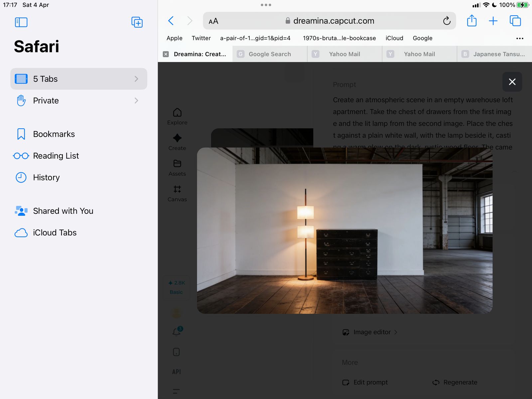Focus the dreamina.capcut.com address bar
Screen dimensions: 532x399
330,21
